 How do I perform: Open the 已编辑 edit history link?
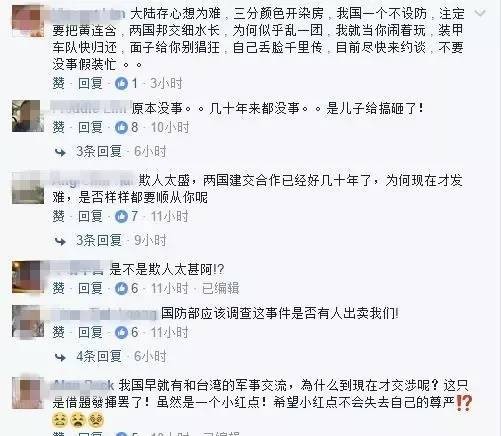[x=221, y=288]
